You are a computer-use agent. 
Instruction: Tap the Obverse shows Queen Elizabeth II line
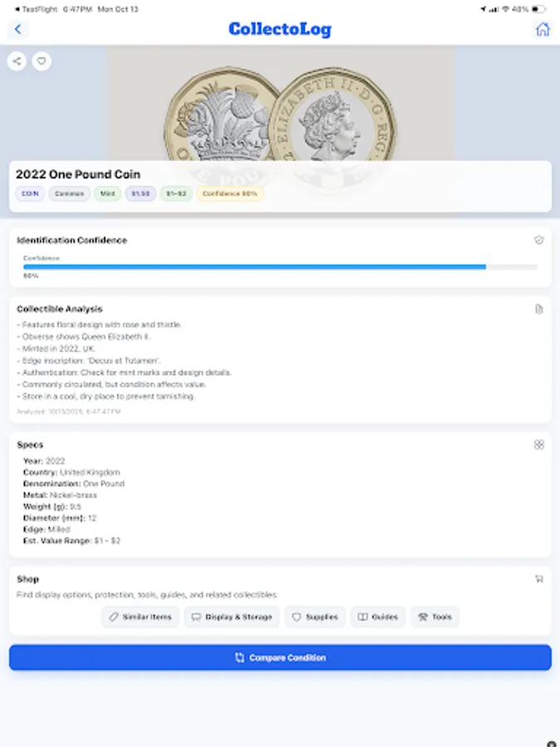(x=83, y=337)
